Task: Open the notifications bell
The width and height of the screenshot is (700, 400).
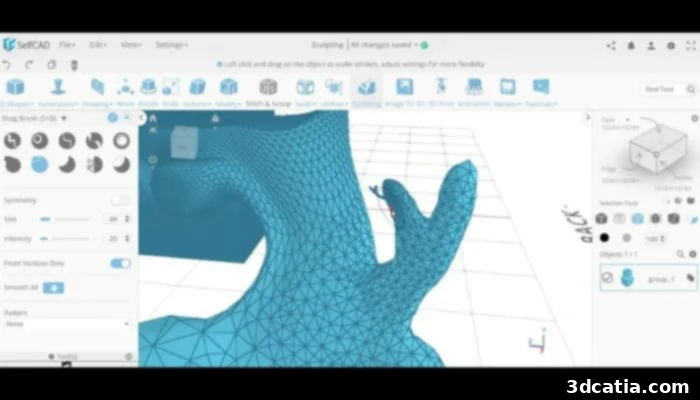Action: (631, 46)
